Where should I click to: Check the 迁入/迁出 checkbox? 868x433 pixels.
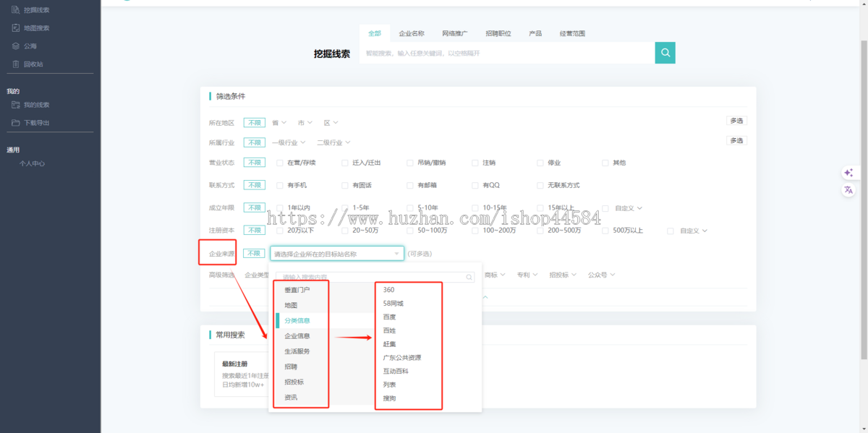pos(345,163)
